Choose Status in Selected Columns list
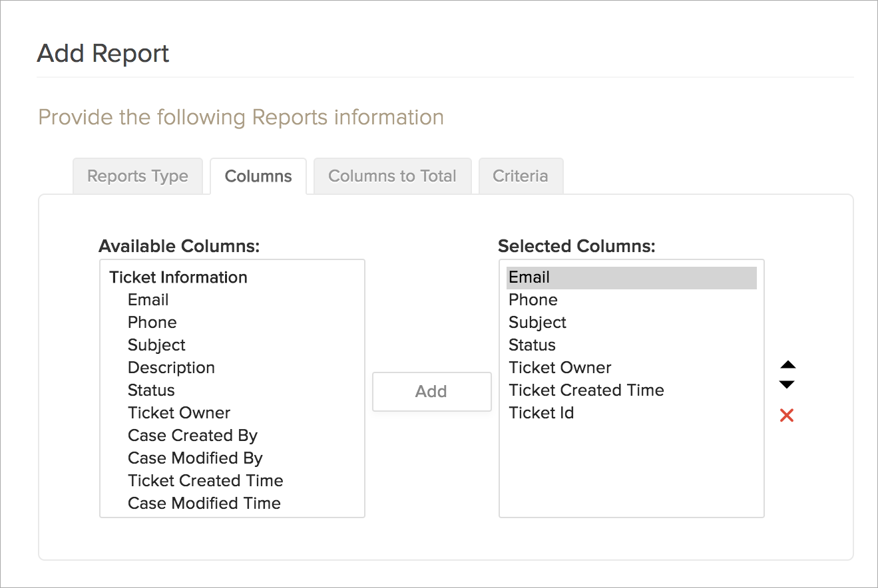 pos(532,345)
